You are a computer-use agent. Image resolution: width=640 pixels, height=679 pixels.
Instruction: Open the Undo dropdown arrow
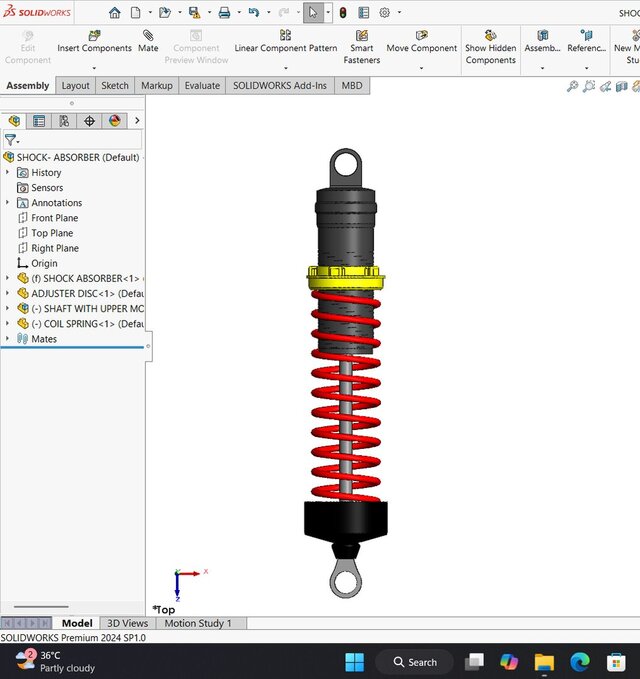[268, 13]
